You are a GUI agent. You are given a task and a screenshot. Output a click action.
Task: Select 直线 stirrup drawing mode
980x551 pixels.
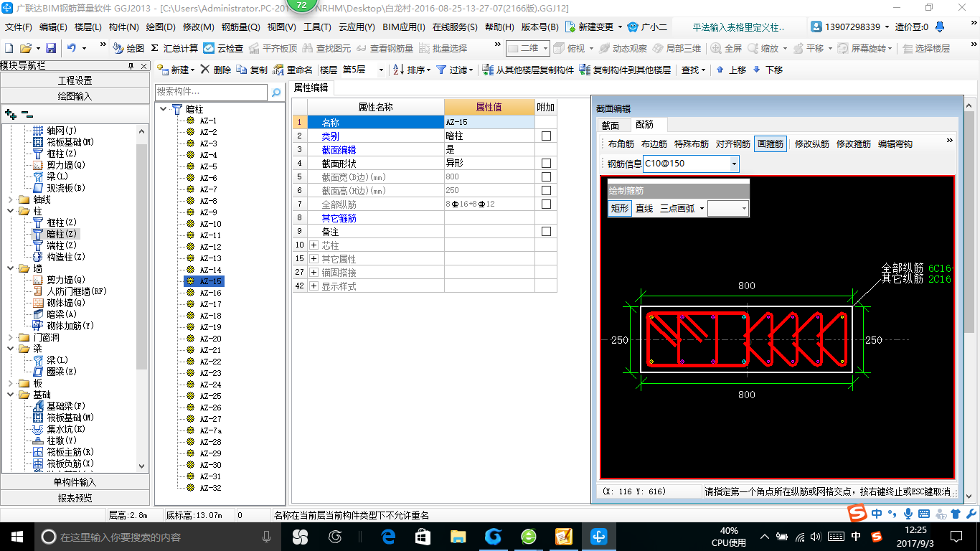click(x=644, y=208)
